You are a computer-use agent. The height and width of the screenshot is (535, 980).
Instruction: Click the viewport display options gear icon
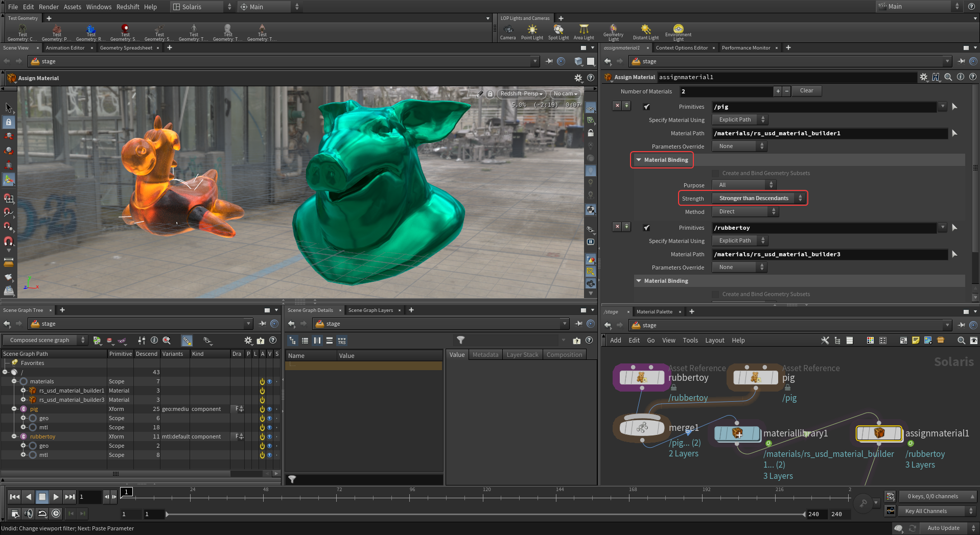(x=578, y=78)
